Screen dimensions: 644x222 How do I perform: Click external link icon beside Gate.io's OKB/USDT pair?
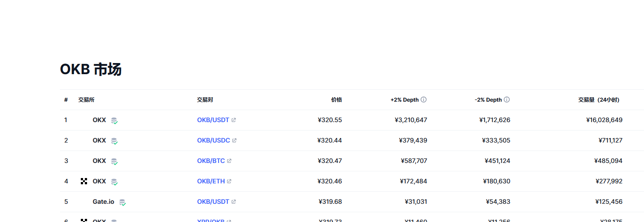click(234, 202)
